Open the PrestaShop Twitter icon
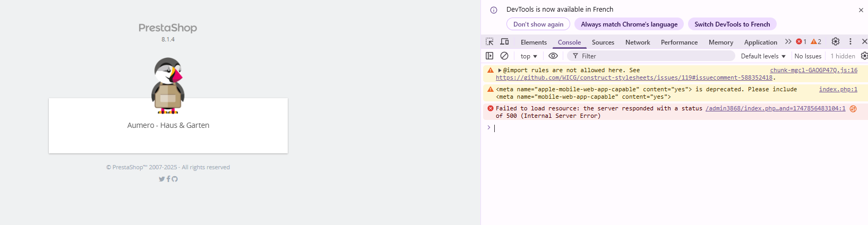Image resolution: width=868 pixels, height=225 pixels. pyautogui.click(x=161, y=179)
